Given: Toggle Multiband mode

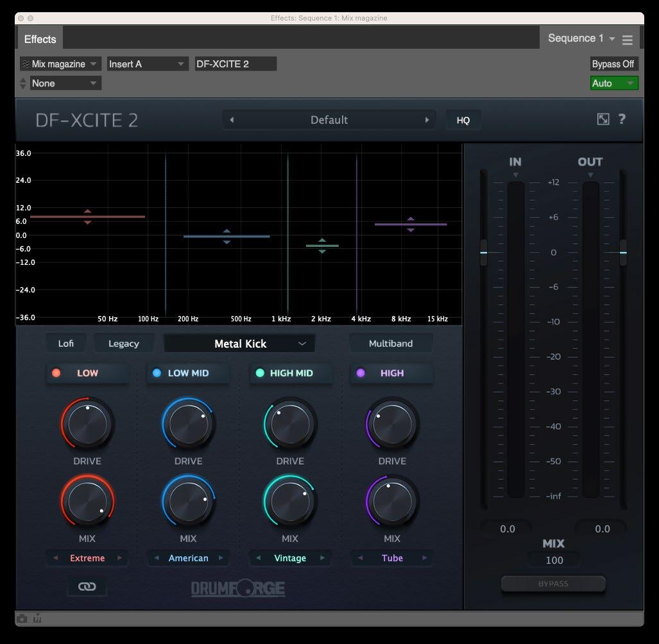Looking at the screenshot, I should coord(391,343).
